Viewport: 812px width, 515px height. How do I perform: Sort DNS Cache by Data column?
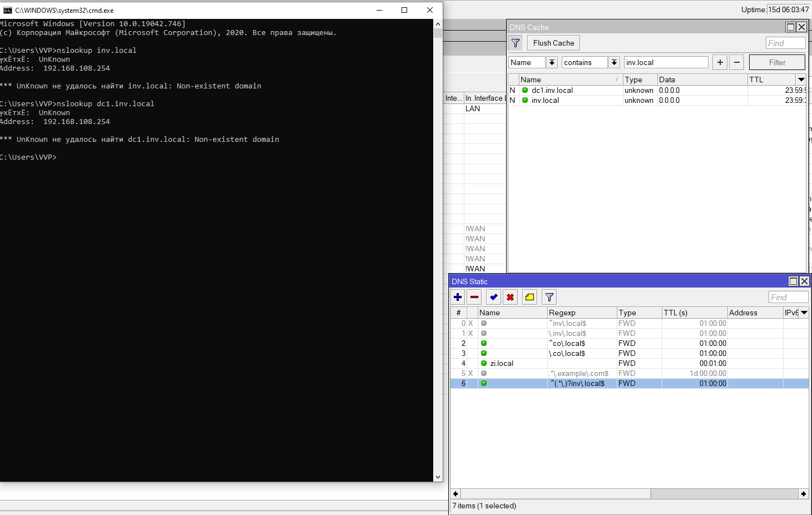click(x=702, y=80)
